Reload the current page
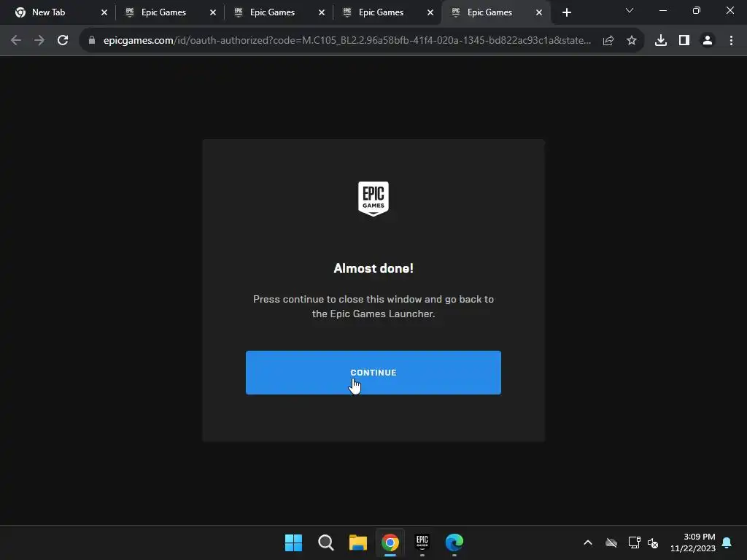Viewport: 747px width, 560px height. (x=63, y=41)
